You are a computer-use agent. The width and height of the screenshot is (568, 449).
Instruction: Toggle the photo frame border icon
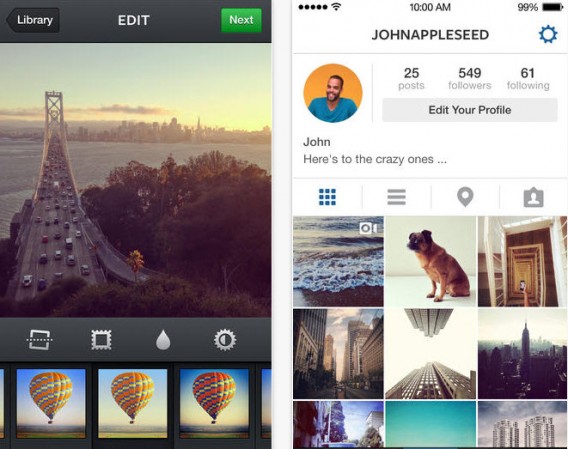[x=101, y=340]
